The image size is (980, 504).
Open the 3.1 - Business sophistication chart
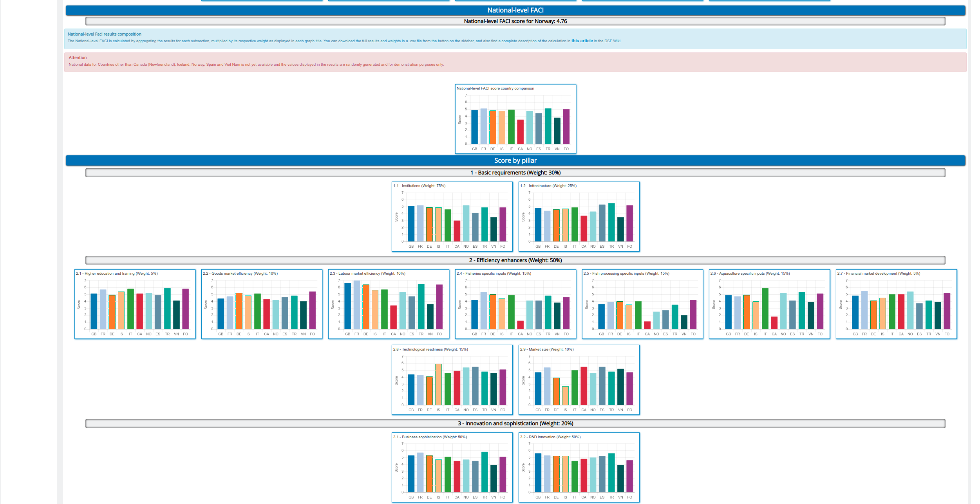[452, 467]
